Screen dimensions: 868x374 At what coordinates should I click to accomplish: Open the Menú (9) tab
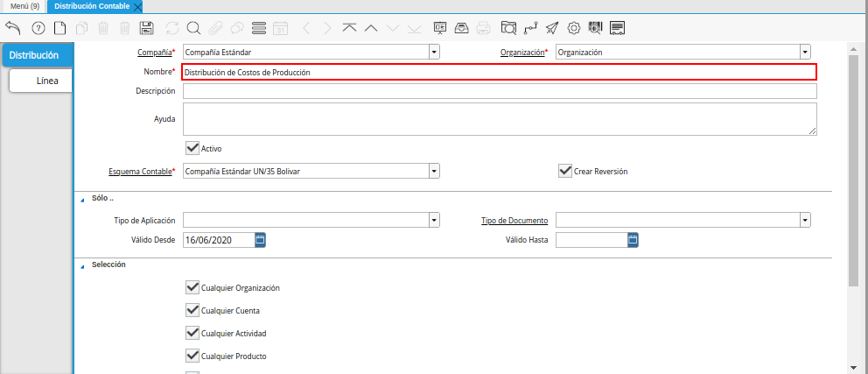pyautogui.click(x=24, y=6)
